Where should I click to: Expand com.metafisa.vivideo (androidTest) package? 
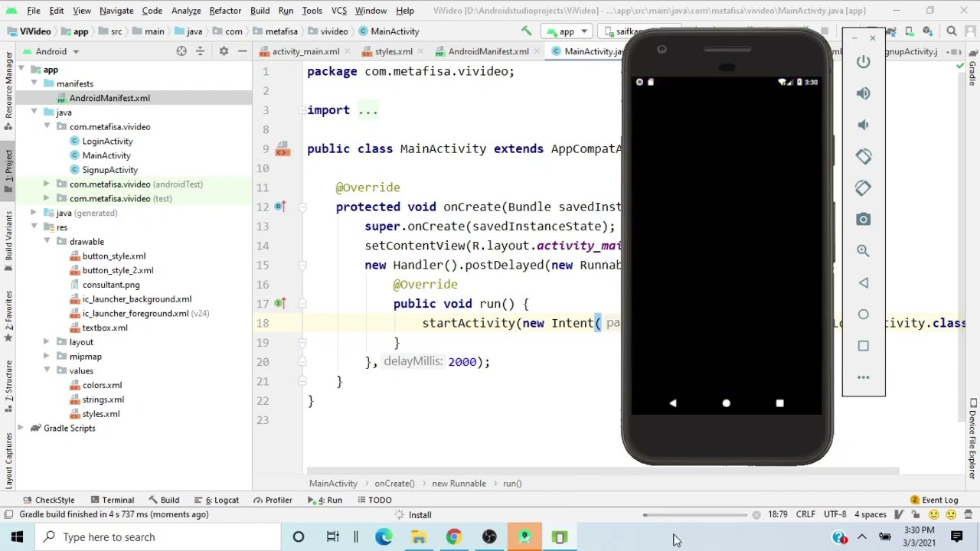pyautogui.click(x=46, y=184)
